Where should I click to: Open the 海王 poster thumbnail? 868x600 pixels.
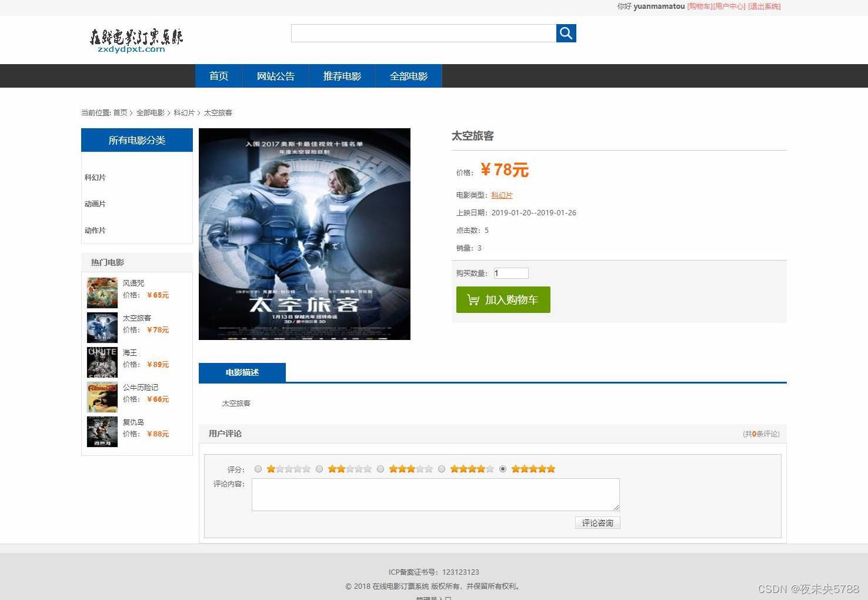(x=102, y=362)
